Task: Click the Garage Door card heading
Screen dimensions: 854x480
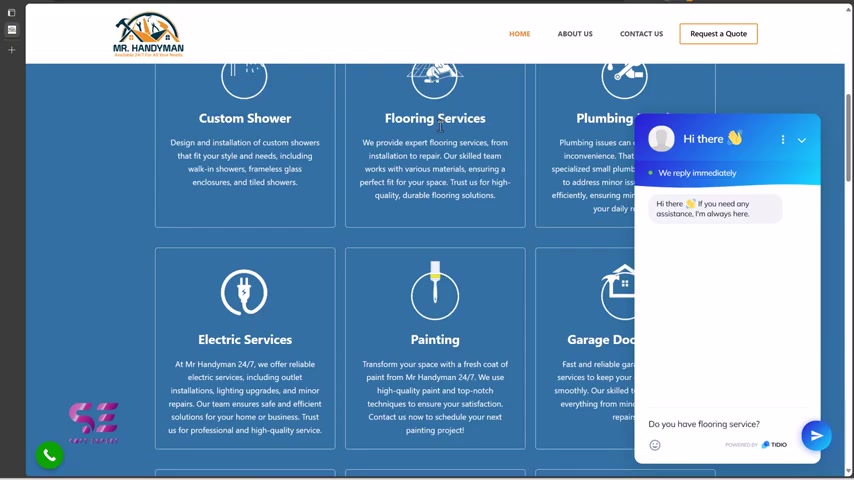Action: 601,339
